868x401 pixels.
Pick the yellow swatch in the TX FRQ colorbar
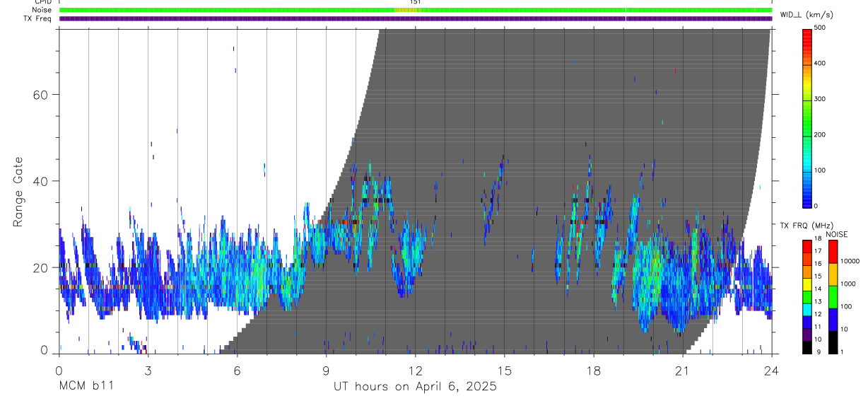tap(807, 283)
